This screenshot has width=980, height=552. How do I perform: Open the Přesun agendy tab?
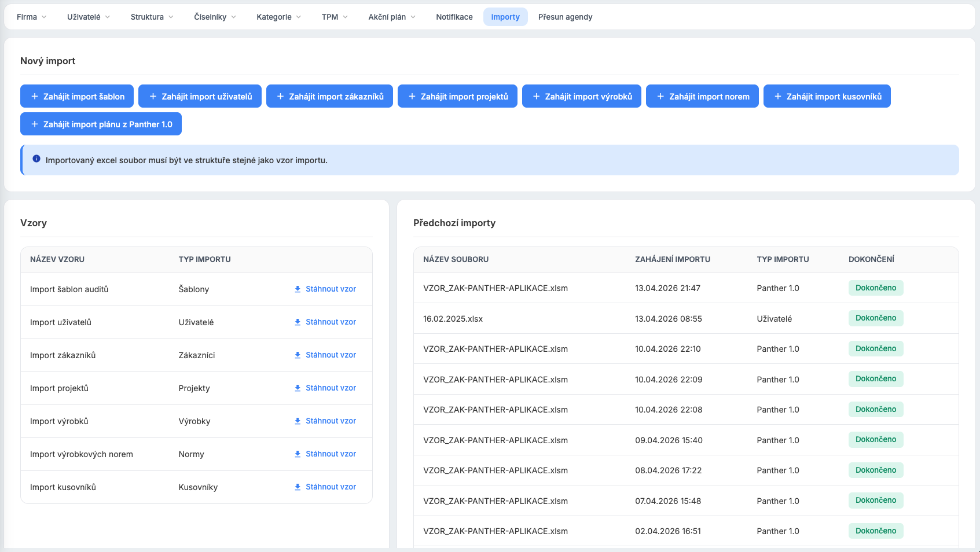pos(565,17)
